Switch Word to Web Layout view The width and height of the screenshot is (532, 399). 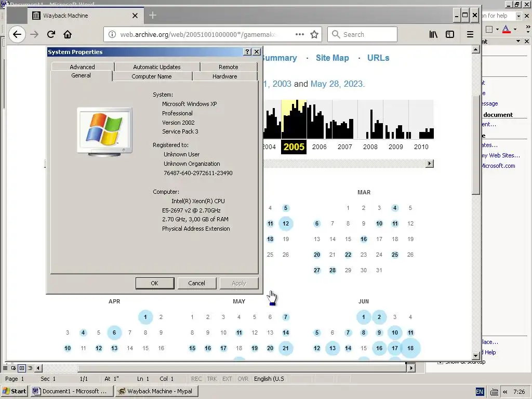pyautogui.click(x=13, y=368)
